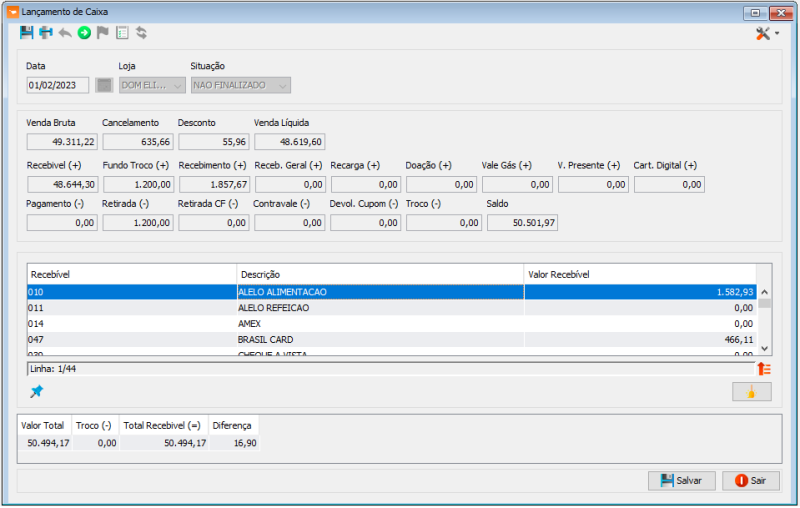Click the blue pin icon below the grid
800x508 pixels.
(37, 391)
